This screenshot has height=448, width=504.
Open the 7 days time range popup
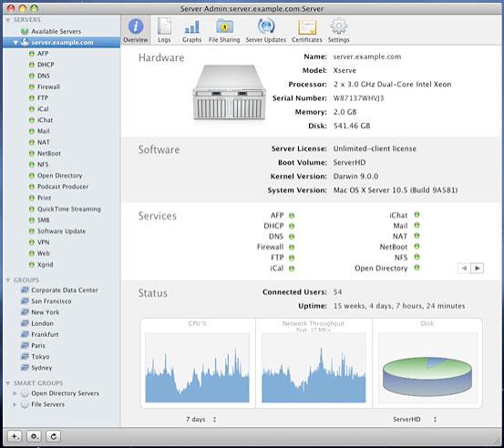pyautogui.click(x=201, y=420)
